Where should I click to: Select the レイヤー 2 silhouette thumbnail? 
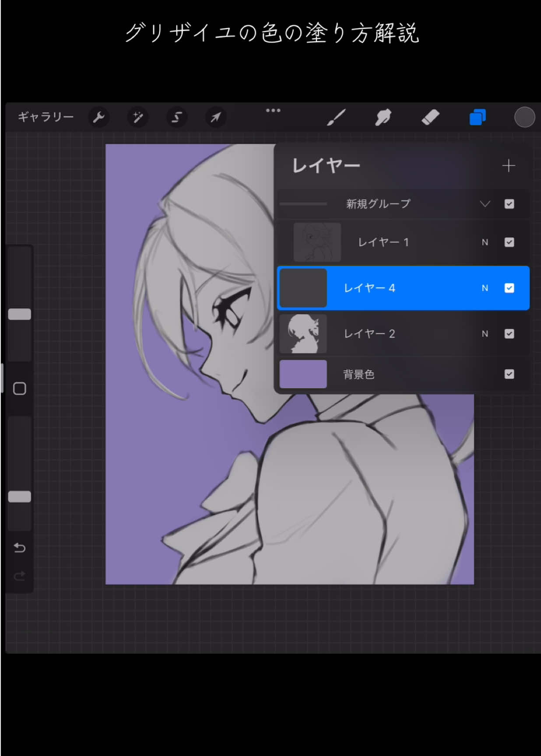pos(303,334)
